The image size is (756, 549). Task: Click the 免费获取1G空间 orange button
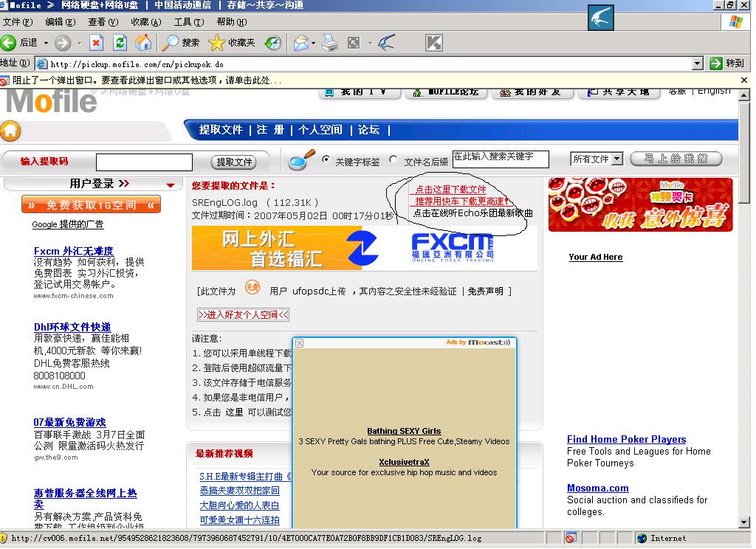tap(91, 205)
